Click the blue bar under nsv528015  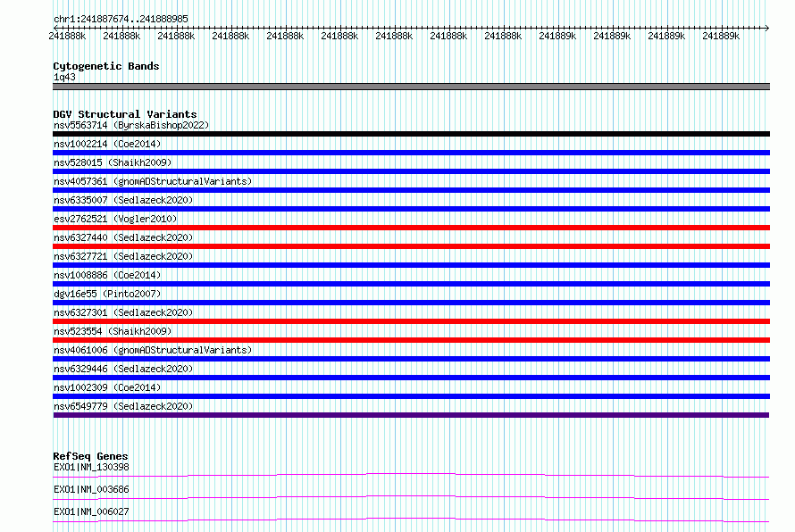pos(411,171)
